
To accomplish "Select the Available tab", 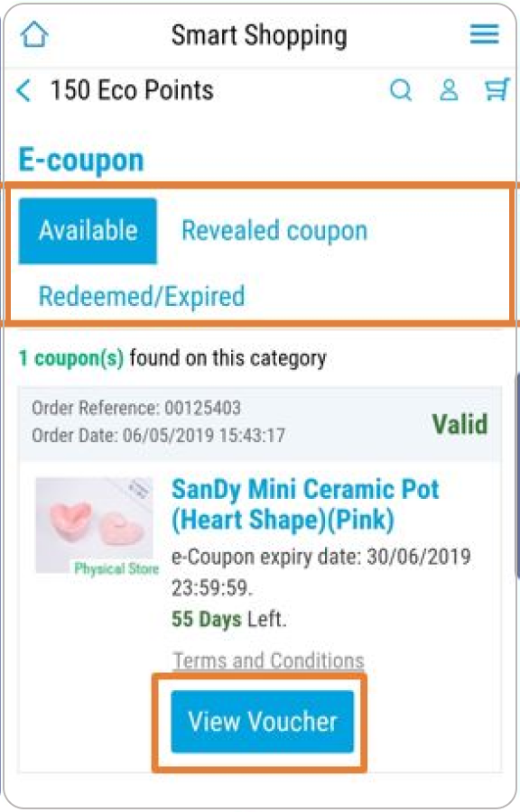I will tap(88, 231).
